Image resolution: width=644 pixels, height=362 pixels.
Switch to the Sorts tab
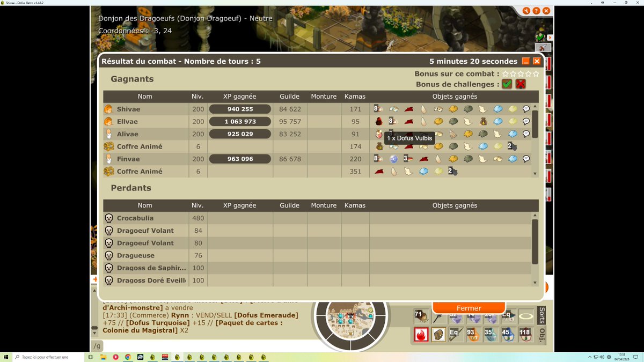pyautogui.click(x=541, y=316)
